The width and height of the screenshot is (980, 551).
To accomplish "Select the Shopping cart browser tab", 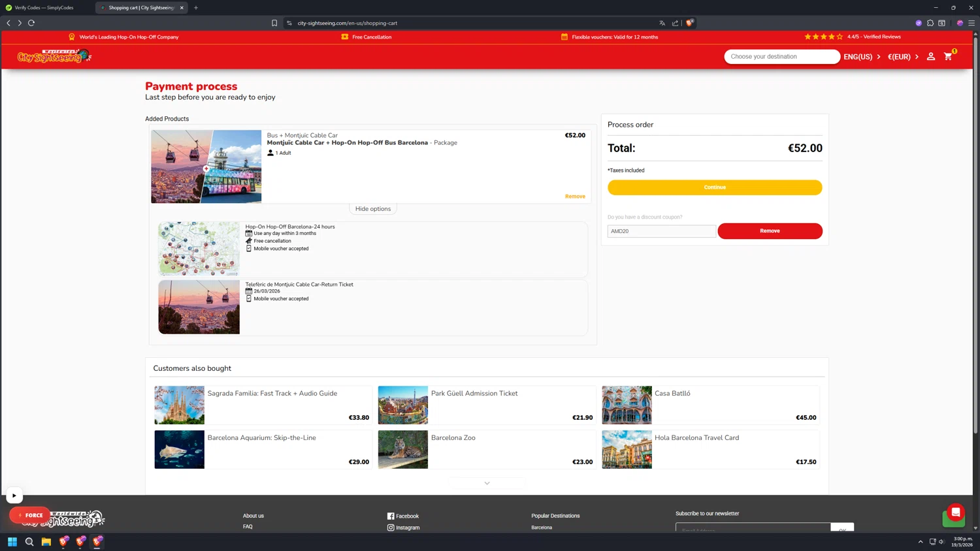I will [140, 8].
